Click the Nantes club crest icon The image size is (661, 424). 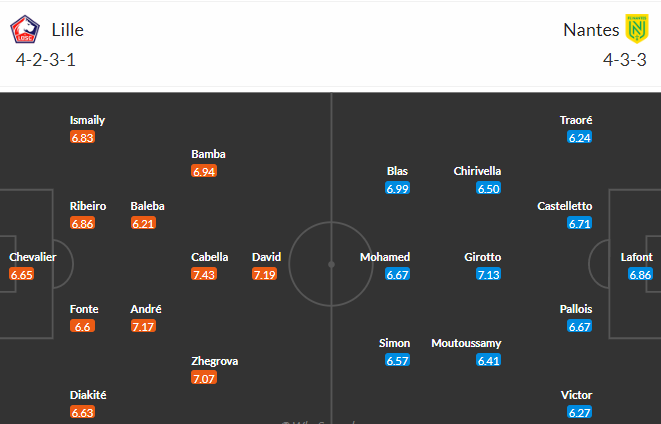coord(633,30)
